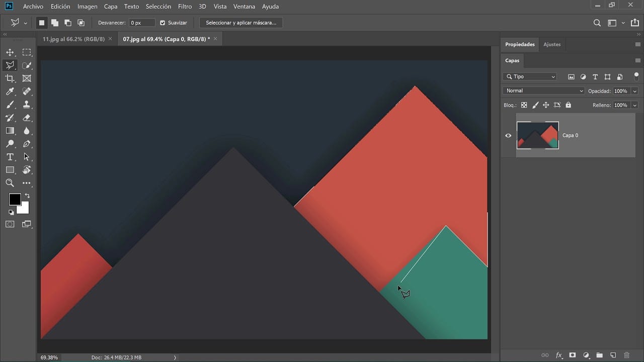Toggle the Suavizar checkbox
Screen dimensions: 644x362
pos(163,23)
